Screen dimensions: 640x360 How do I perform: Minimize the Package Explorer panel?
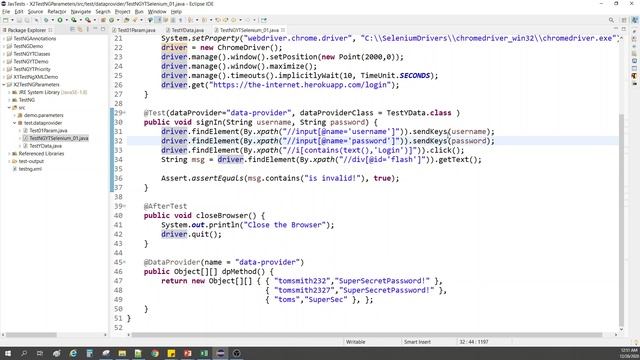(95, 29)
